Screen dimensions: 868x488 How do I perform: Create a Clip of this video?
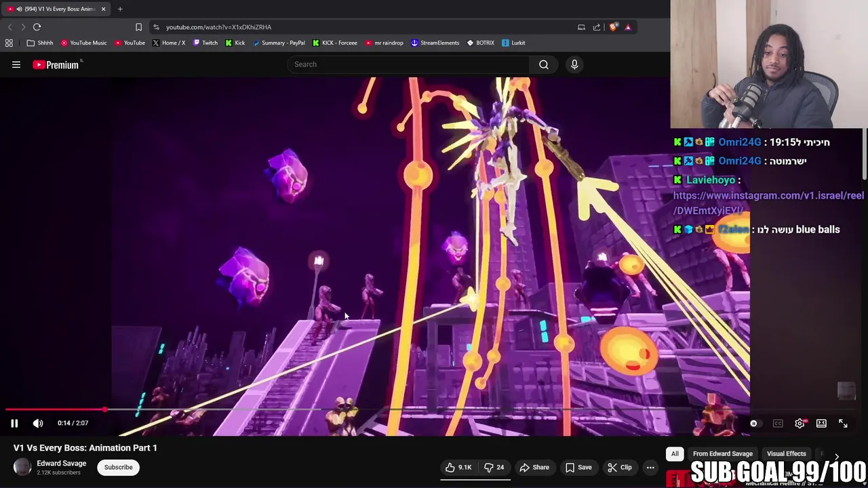coord(620,467)
